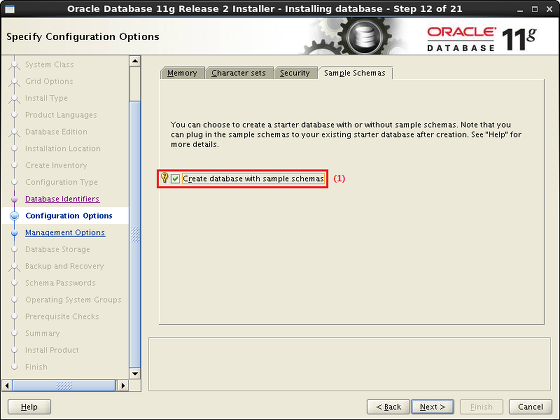Click the lightbulb hint icon beside checkbox

(x=164, y=178)
